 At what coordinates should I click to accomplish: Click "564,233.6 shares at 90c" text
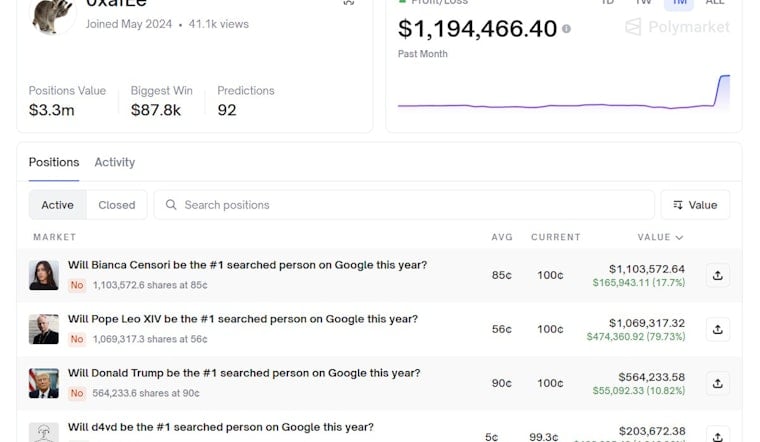[146, 393]
